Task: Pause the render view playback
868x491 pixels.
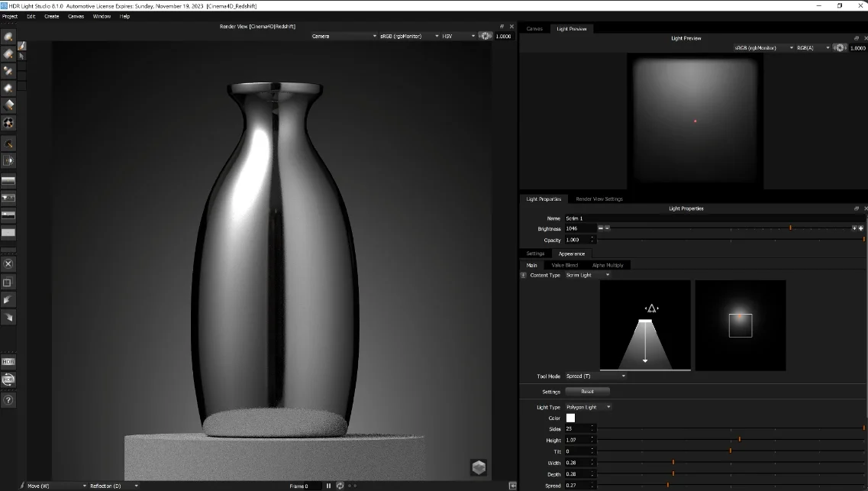Action: pyautogui.click(x=328, y=486)
